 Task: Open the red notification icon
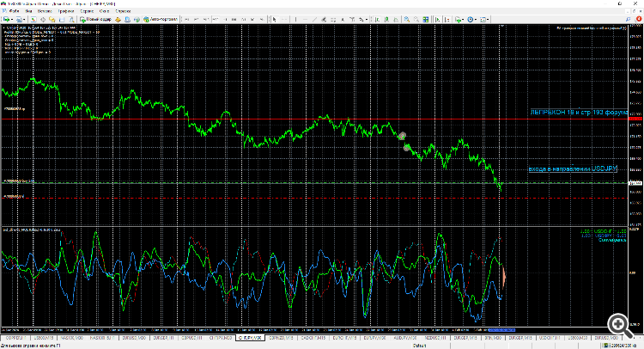639,19
